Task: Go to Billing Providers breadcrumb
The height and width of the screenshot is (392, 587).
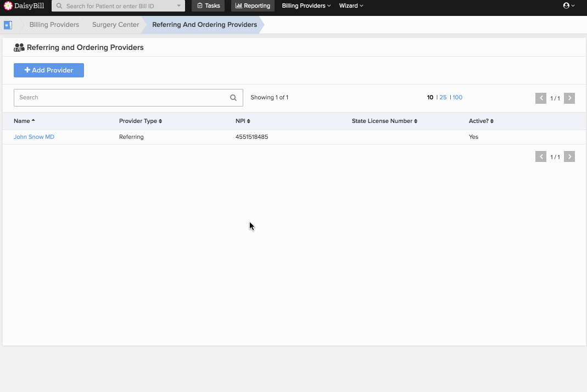Action: [54, 25]
